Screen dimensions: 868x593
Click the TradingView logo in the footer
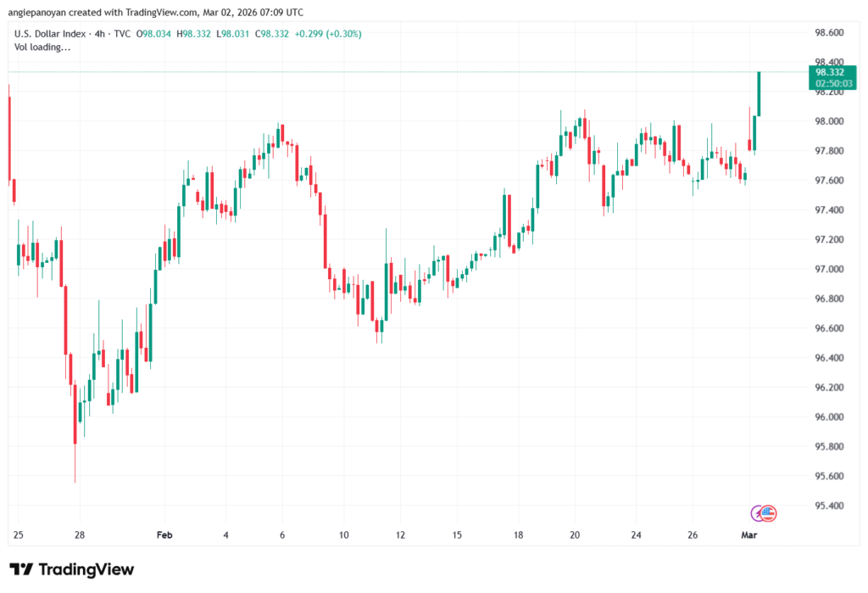[72, 570]
